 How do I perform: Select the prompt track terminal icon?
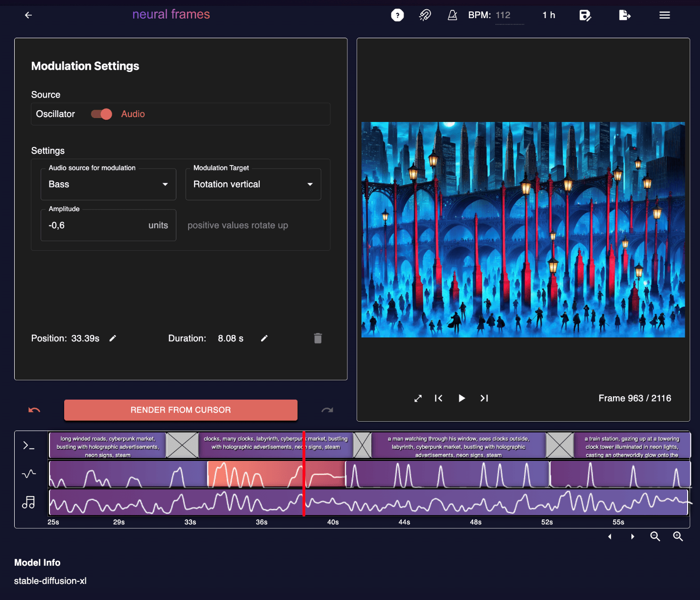[29, 445]
